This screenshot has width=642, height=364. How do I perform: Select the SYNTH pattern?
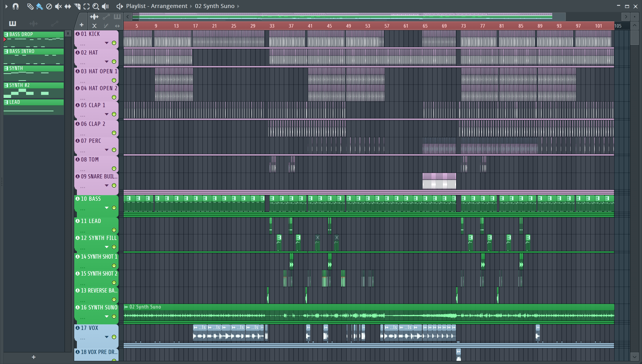coord(34,73)
